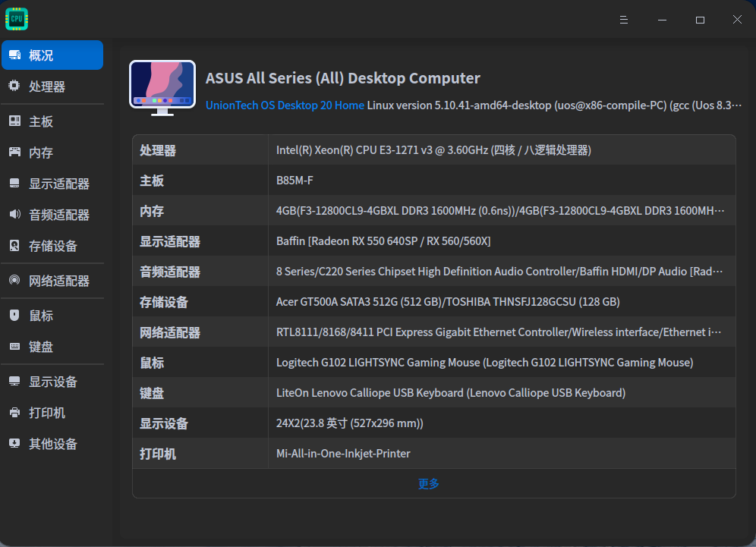The width and height of the screenshot is (756, 547).
Task: Click the 网络适配器 sidebar icon
Action: (x=15, y=280)
